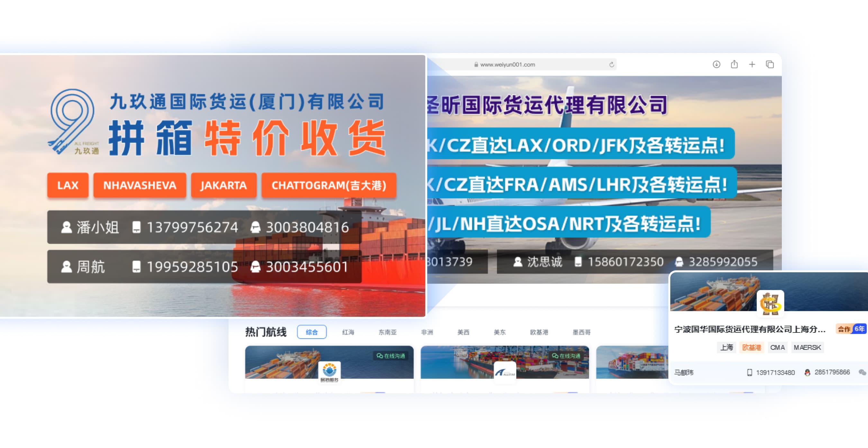The image size is (868, 448).
Task: Click the QQ number 3003455601
Action: tap(307, 267)
